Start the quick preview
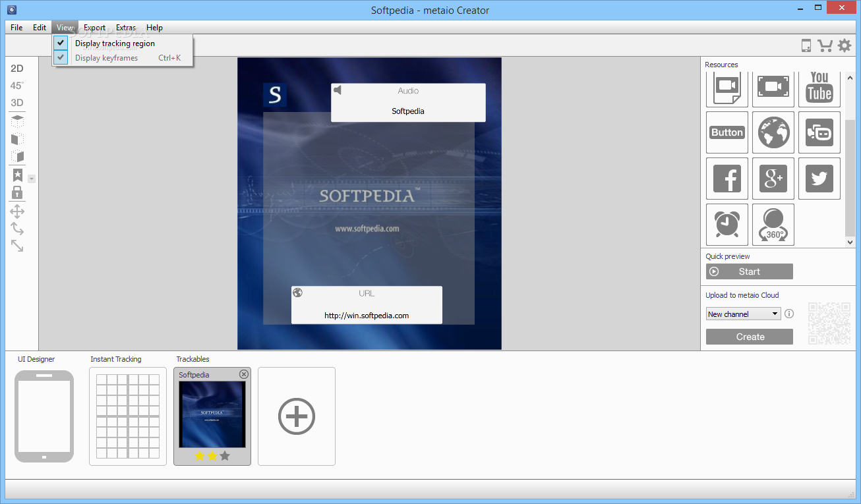The width and height of the screenshot is (861, 504). click(750, 271)
